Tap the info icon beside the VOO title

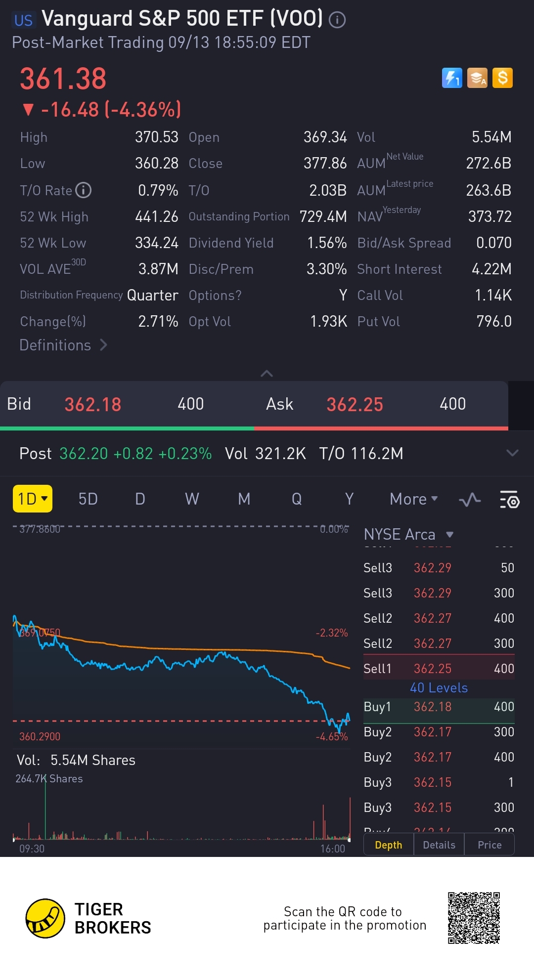pos(337,20)
